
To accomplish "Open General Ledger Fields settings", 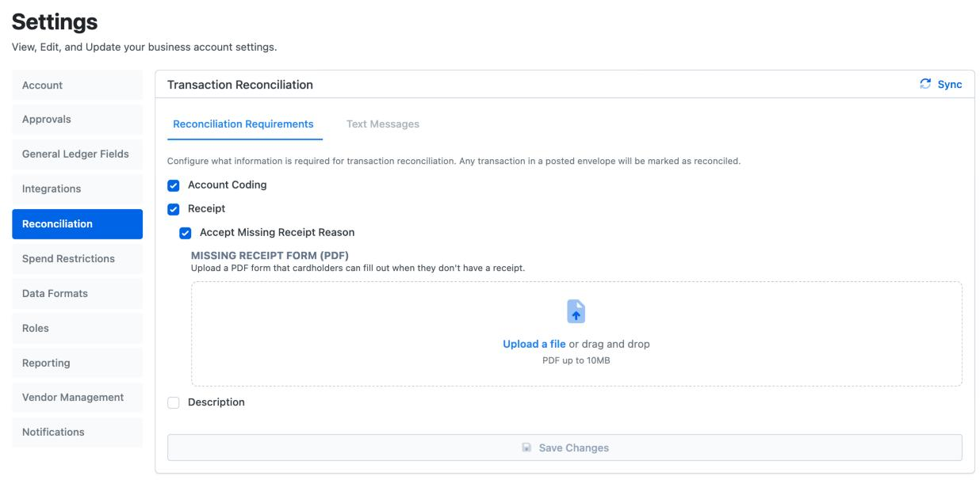I will pyautogui.click(x=77, y=154).
